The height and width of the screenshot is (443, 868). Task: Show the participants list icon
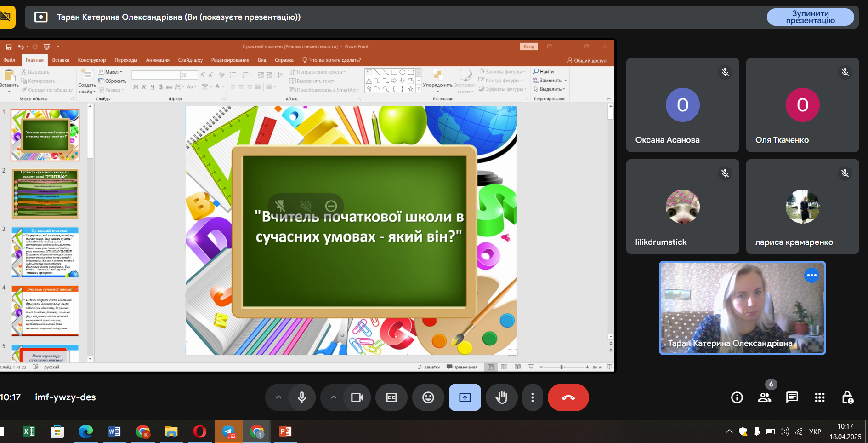coord(764,397)
